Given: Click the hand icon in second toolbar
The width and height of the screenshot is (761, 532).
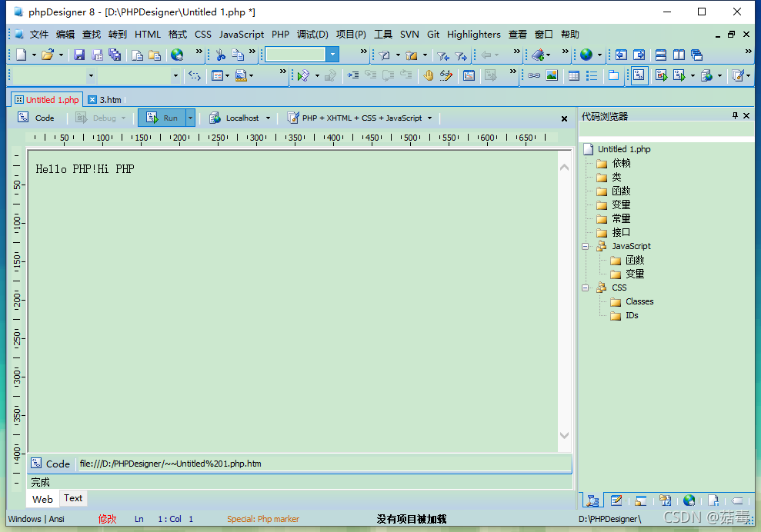Looking at the screenshot, I should pos(428,75).
